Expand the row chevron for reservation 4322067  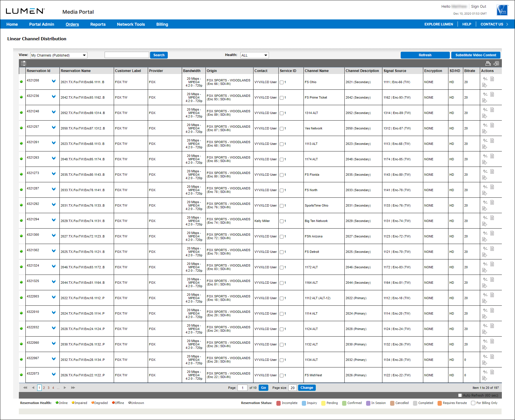click(x=54, y=359)
